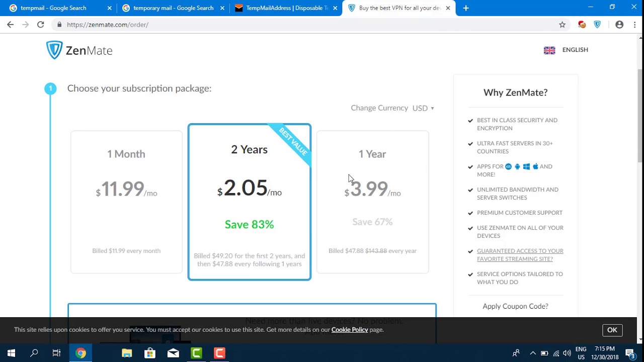Image resolution: width=644 pixels, height=362 pixels.
Task: Click the red extension icon next to bookmark star
Action: pyautogui.click(x=582, y=24)
